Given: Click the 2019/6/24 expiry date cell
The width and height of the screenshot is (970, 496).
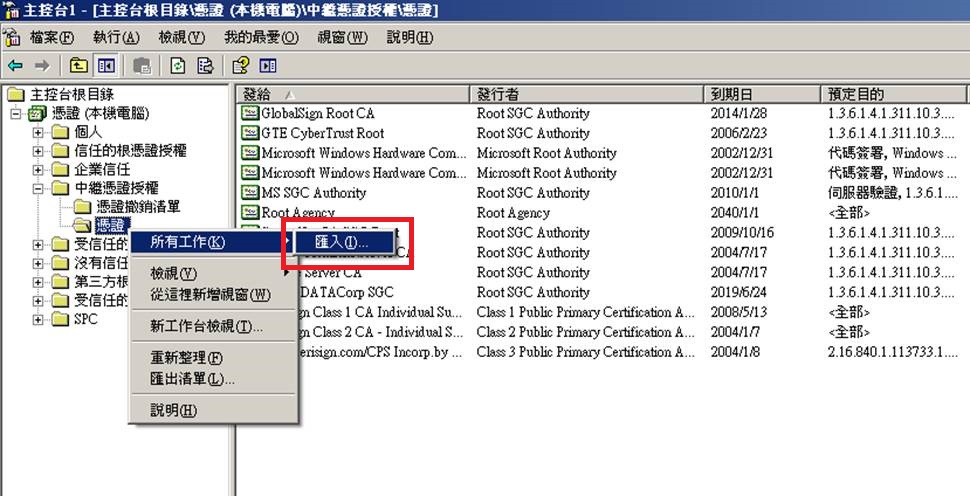Looking at the screenshot, I should tap(739, 292).
